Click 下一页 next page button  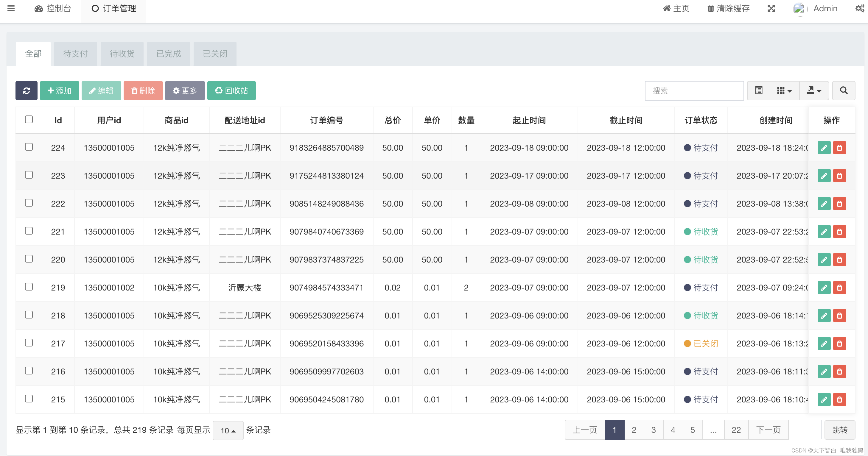pos(768,430)
